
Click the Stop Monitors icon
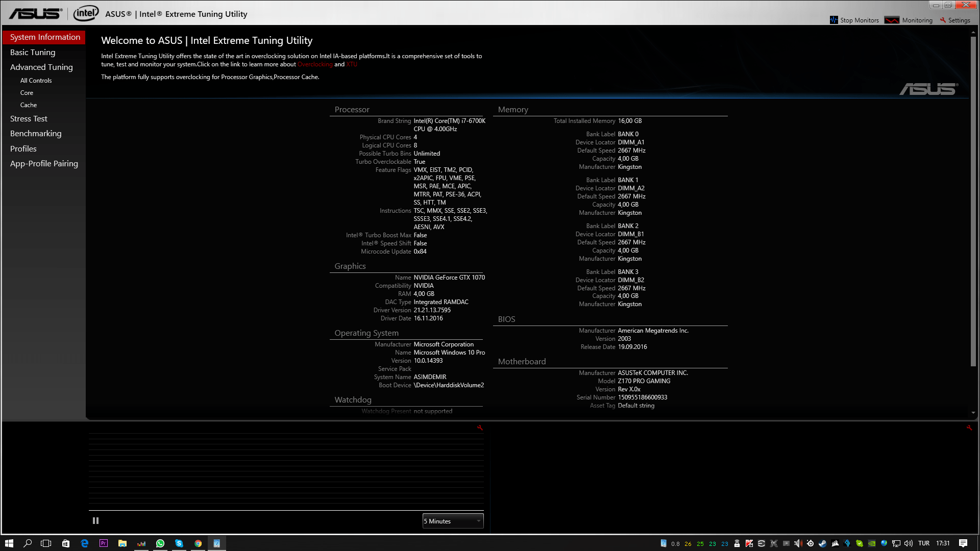pyautogui.click(x=834, y=20)
